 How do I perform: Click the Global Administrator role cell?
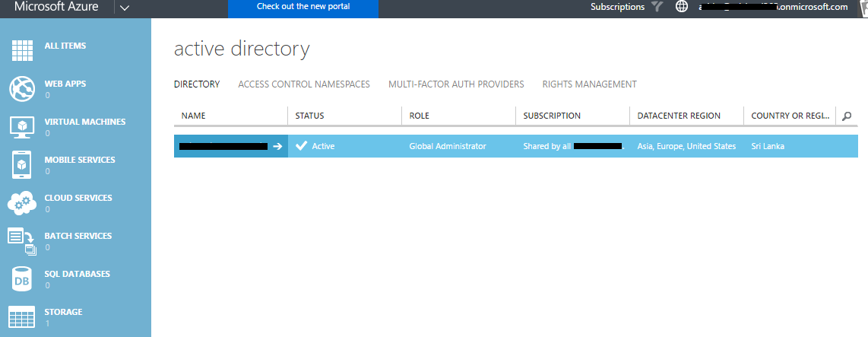point(448,146)
